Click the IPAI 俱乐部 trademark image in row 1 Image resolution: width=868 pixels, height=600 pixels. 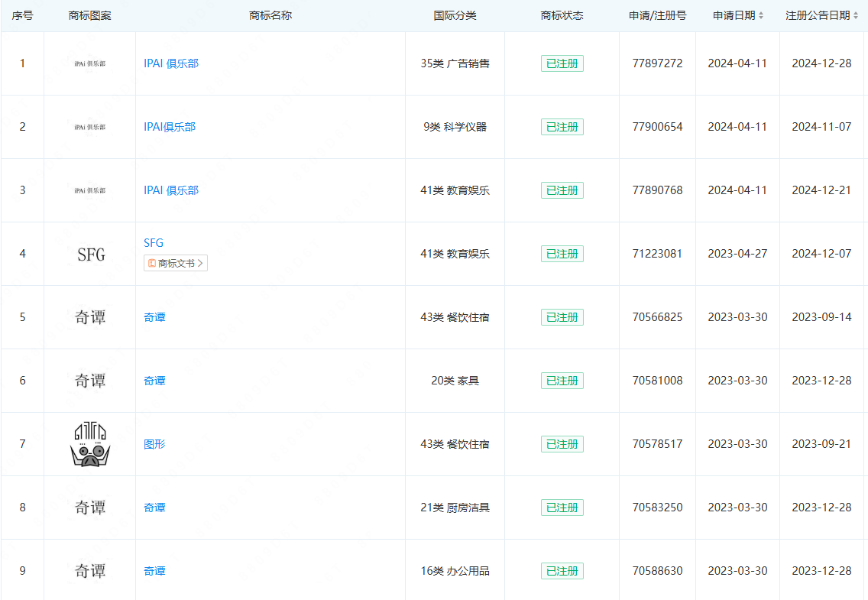[90, 63]
